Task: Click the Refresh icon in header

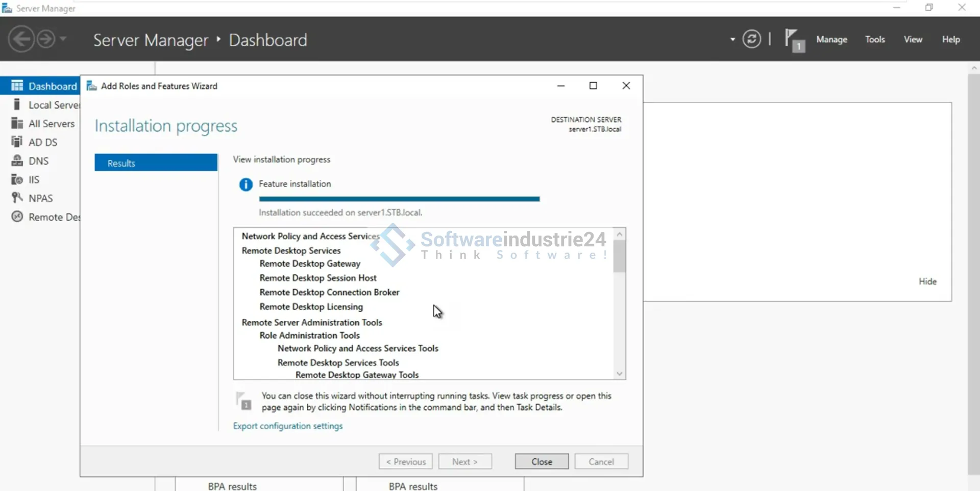Action: pos(751,39)
